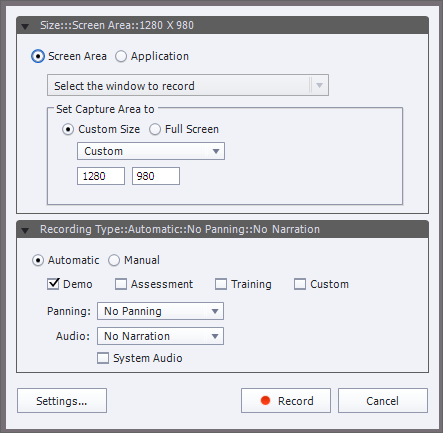Screen dimensions: 444x434
Task: Enable the System Audio checkbox
Action: click(103, 358)
